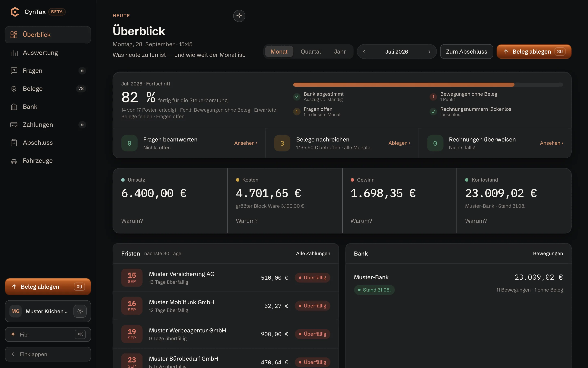Click Ansehen for Rechnungen überweisen
Image resolution: width=588 pixels, height=368 pixels.
pyautogui.click(x=551, y=143)
